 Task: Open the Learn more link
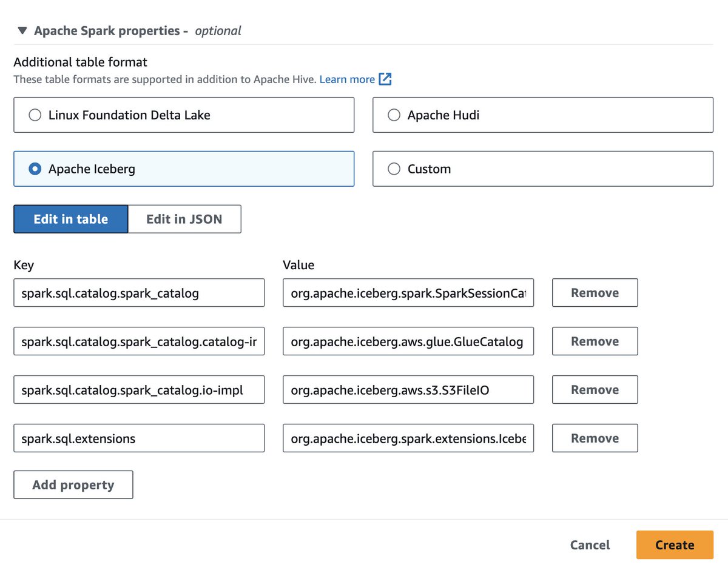(347, 79)
